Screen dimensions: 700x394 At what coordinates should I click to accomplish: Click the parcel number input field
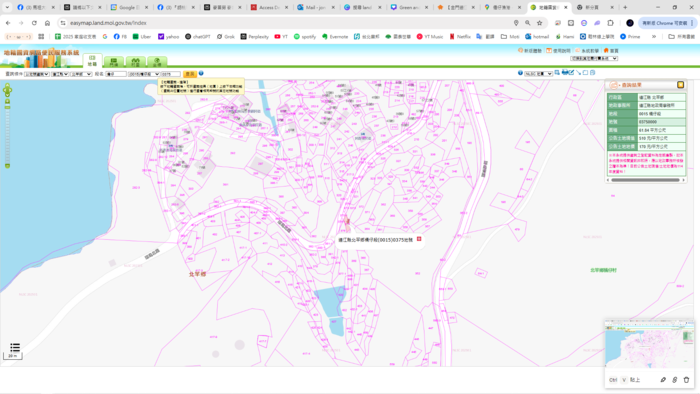click(171, 74)
